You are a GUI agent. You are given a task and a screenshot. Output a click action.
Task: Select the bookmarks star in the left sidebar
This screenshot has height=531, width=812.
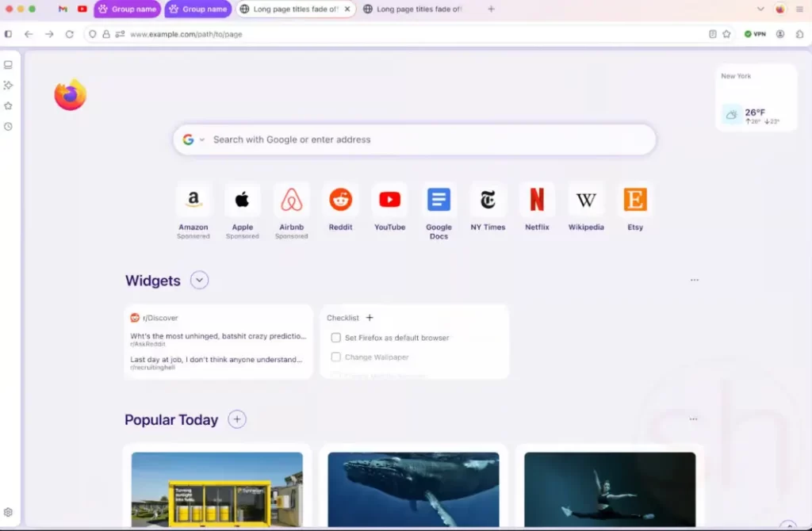click(x=8, y=105)
